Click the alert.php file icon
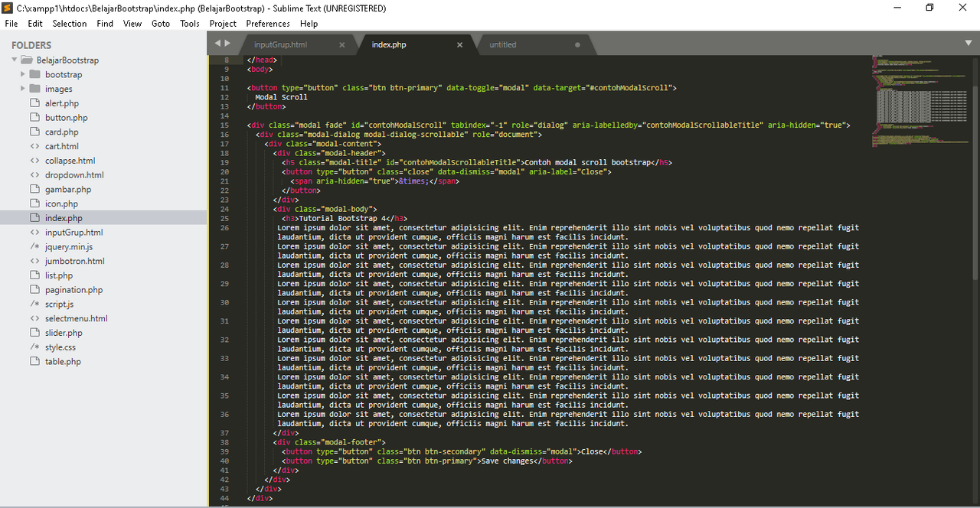 tap(34, 103)
